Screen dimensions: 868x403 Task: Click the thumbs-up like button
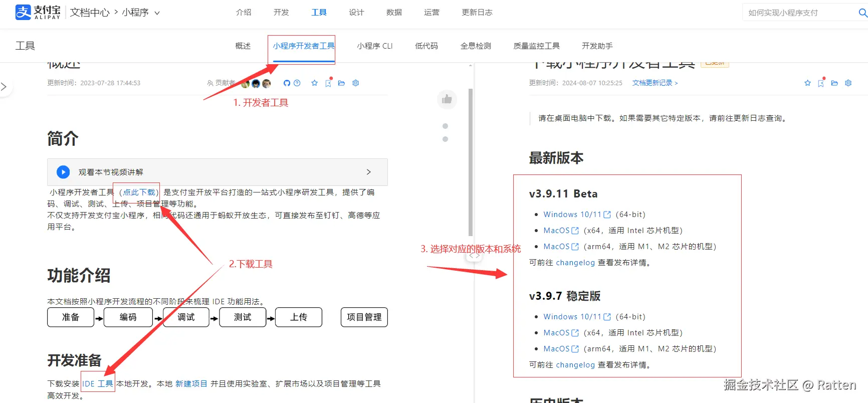point(447,99)
